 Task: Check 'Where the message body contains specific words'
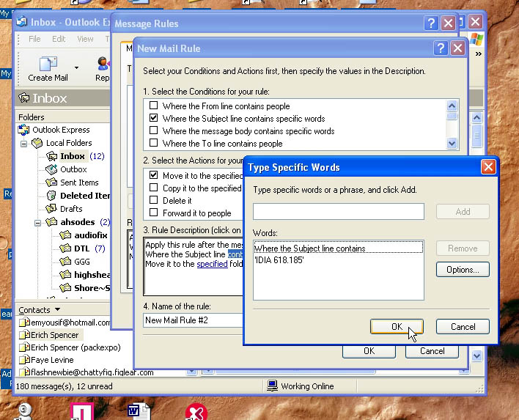point(154,130)
